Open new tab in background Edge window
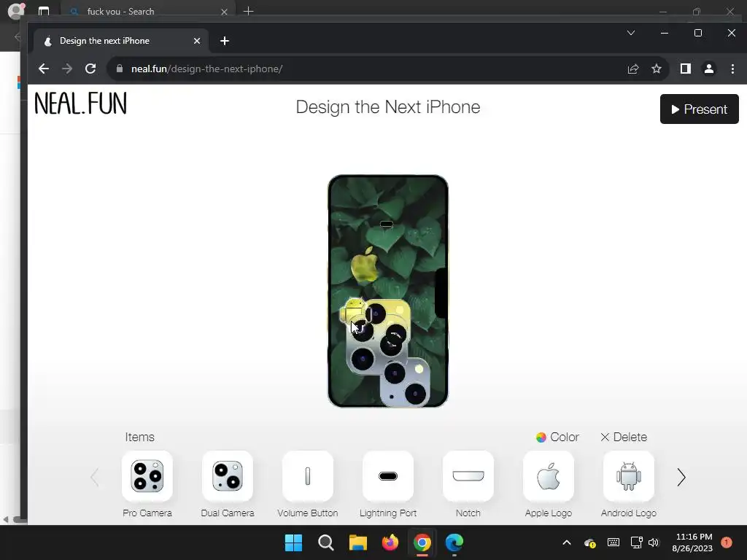Viewport: 747px width, 560px height. 248,11
